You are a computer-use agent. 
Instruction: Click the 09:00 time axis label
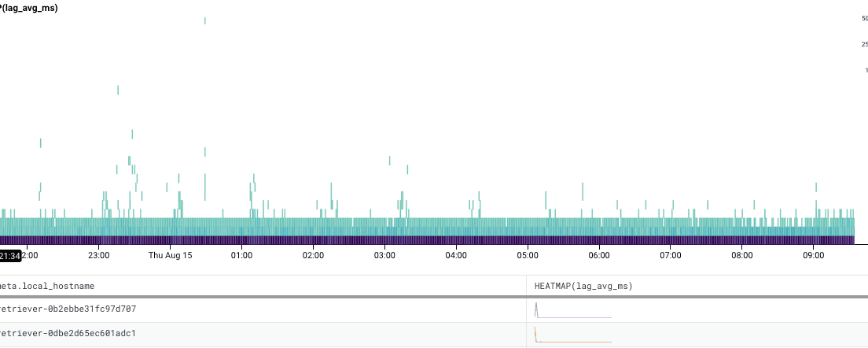pyautogui.click(x=814, y=256)
